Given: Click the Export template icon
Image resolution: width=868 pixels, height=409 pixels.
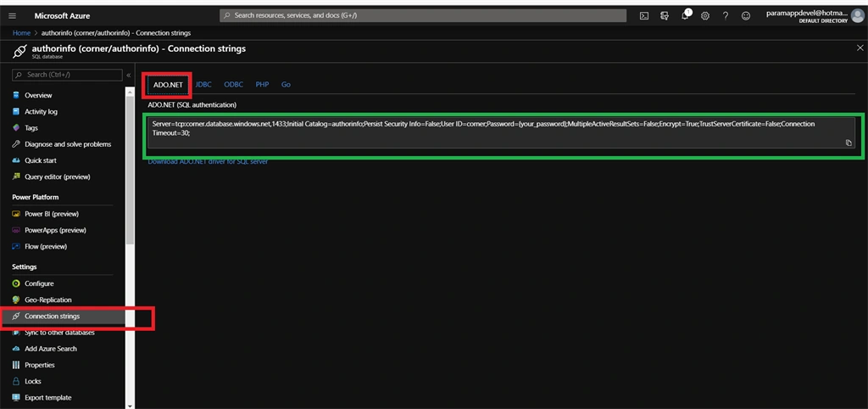Looking at the screenshot, I should pos(16,397).
